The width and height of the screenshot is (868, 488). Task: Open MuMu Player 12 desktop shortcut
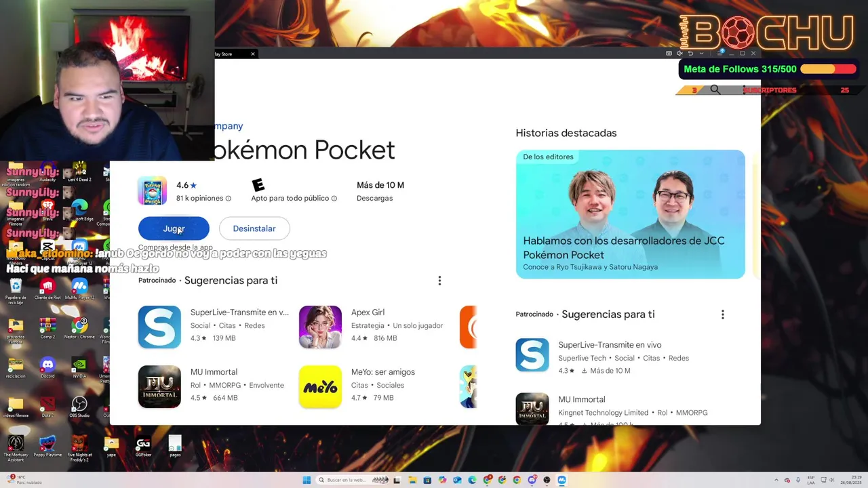[79, 289]
